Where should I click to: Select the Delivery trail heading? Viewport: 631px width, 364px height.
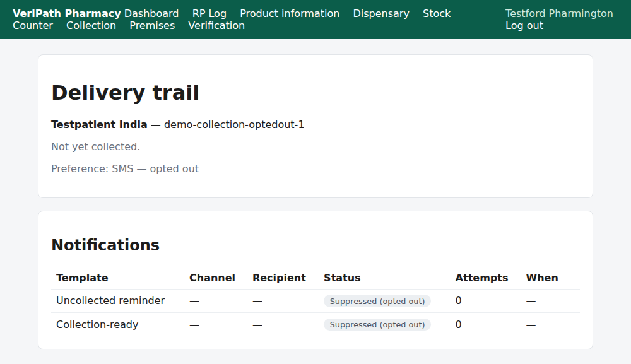[125, 93]
